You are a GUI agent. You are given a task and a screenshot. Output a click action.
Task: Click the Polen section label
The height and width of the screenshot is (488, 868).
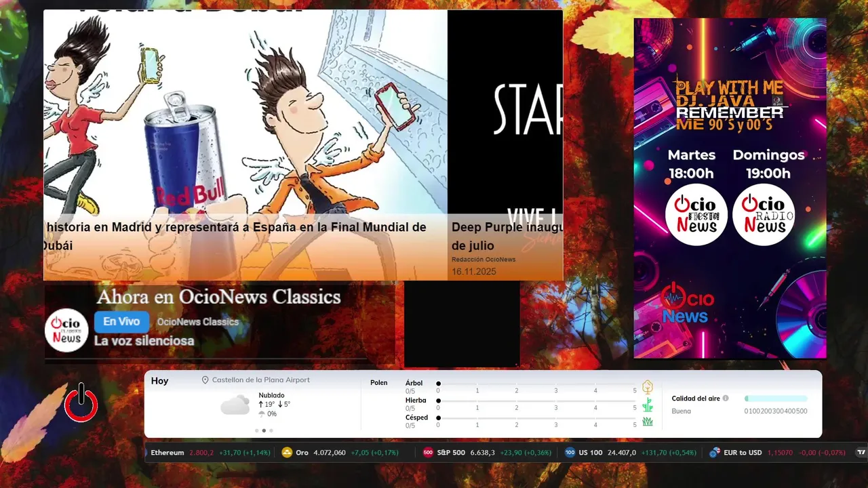tap(378, 383)
